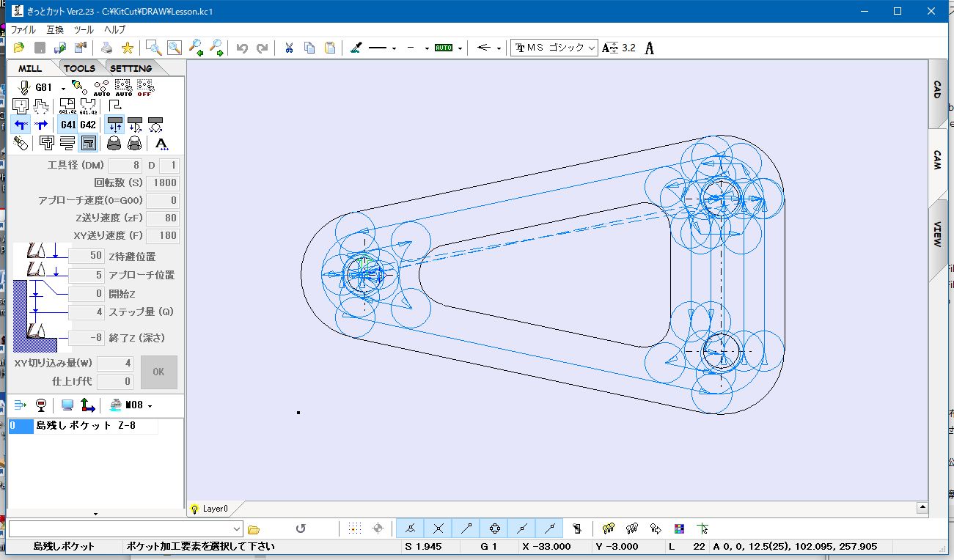Click the rotate arrow icon in bottom toolbar
Screen dimensions: 954x560
301,528
